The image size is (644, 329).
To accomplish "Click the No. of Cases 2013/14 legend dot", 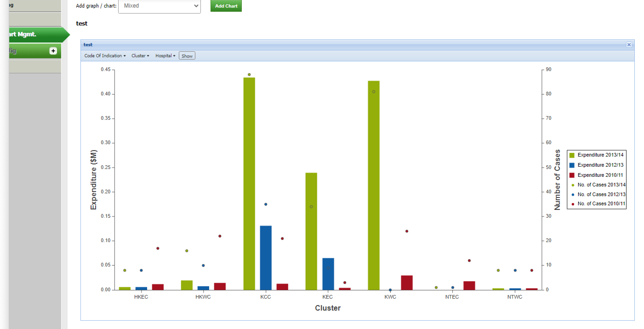I will [573, 185].
